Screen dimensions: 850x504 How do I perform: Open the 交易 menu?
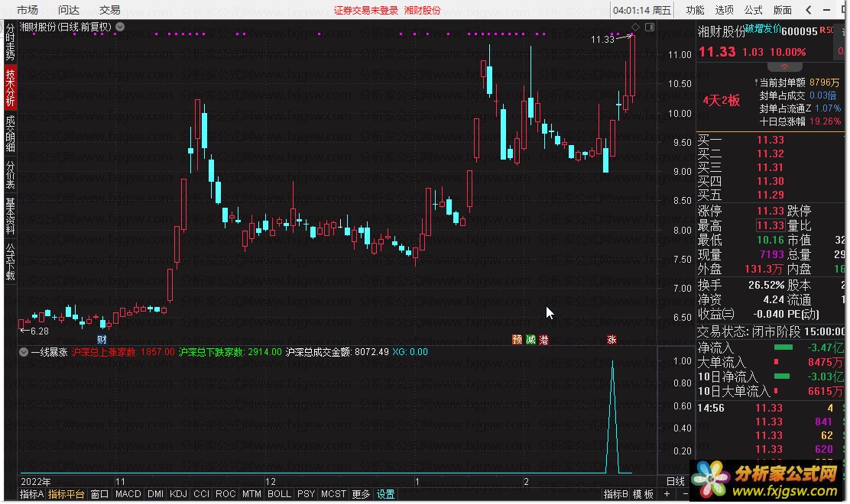tap(109, 10)
